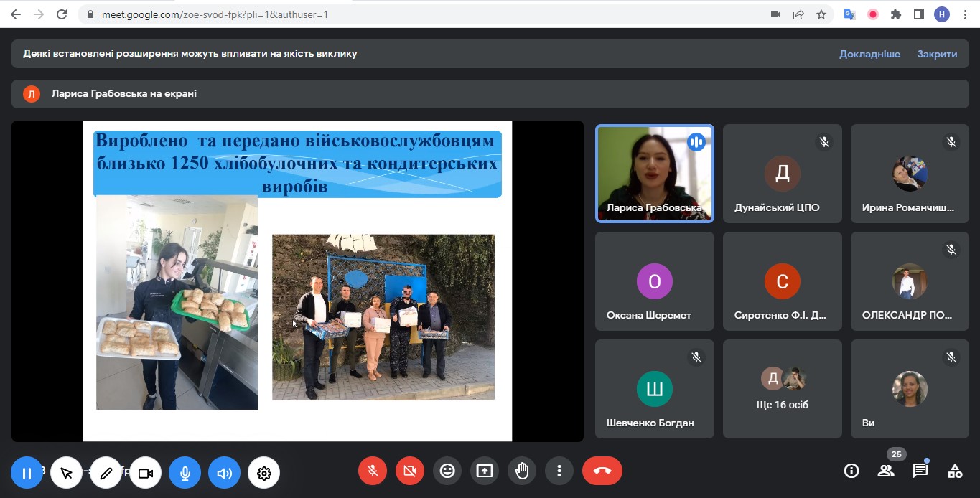This screenshot has height=498, width=980.
Task: Show the participants list panel
Action: (886, 471)
